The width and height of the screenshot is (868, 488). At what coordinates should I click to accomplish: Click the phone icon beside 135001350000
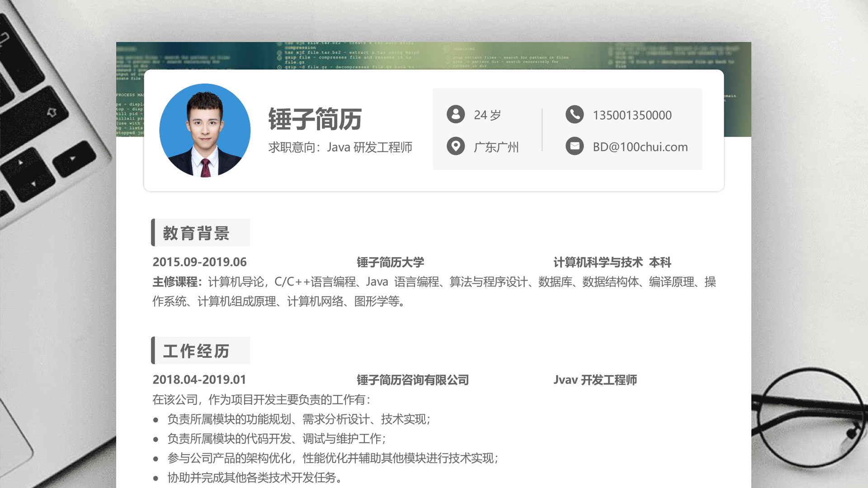coord(575,114)
